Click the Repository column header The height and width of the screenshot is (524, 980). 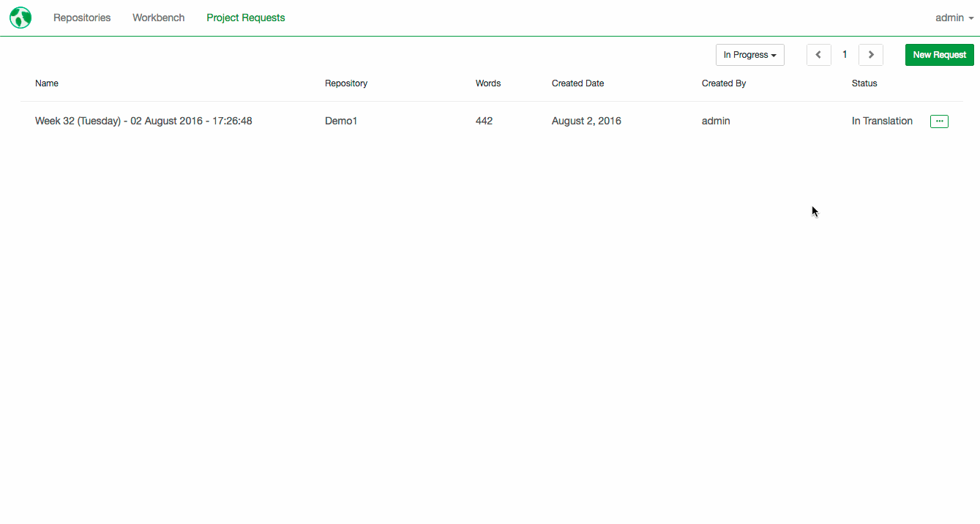[x=346, y=83]
